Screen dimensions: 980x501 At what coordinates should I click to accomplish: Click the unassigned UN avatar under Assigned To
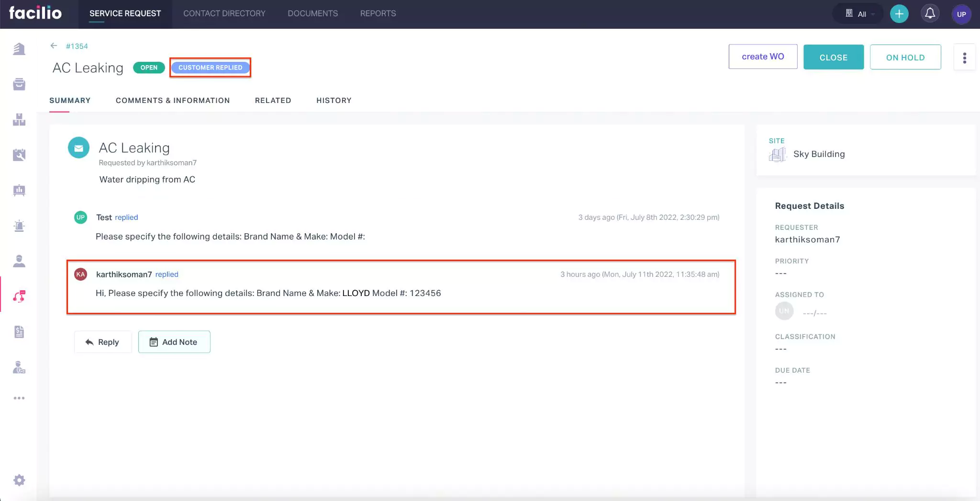[784, 311]
